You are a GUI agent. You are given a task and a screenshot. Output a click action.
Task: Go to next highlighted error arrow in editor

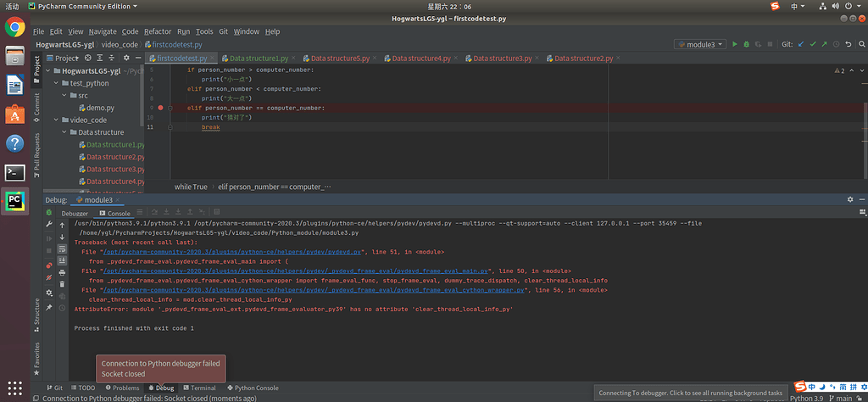(x=861, y=70)
